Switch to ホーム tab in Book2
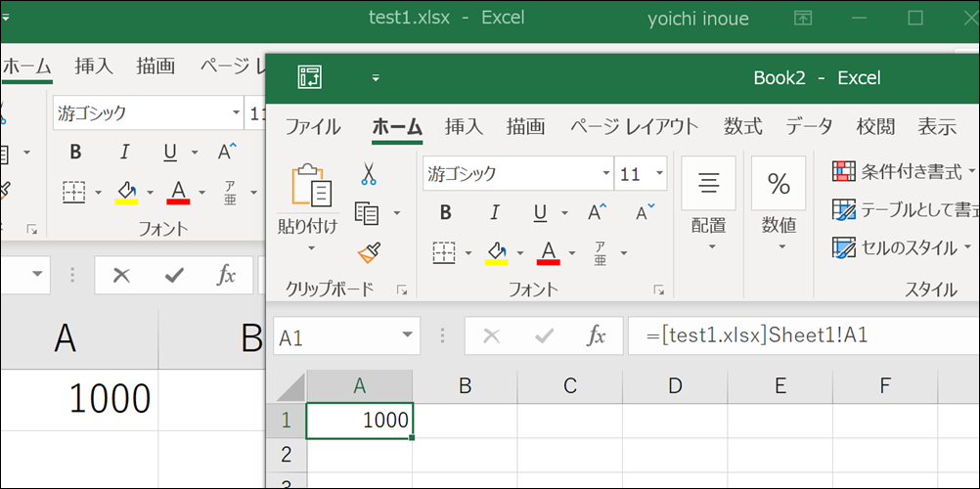Screen dimensions: 980x489 coord(397,127)
